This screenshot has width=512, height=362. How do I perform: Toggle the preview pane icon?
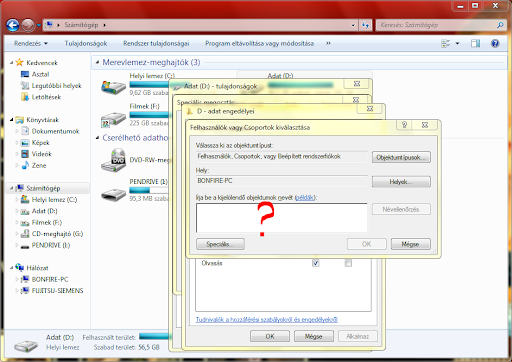[476, 43]
